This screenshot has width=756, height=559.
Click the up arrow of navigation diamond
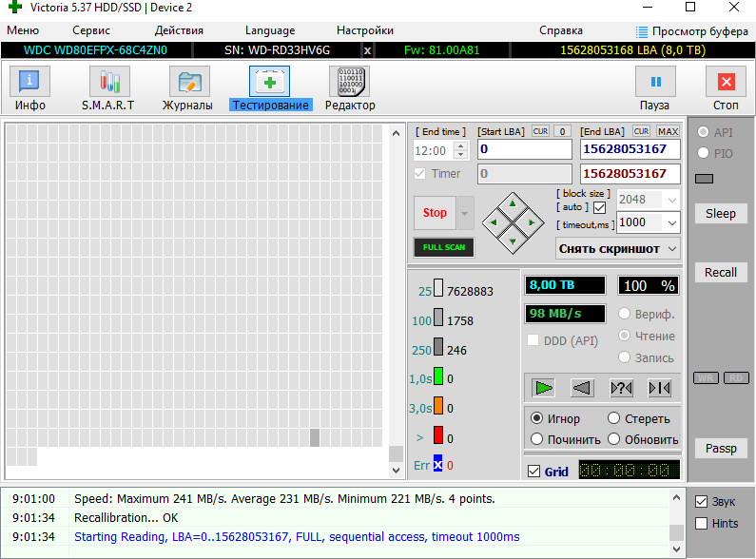(513, 203)
